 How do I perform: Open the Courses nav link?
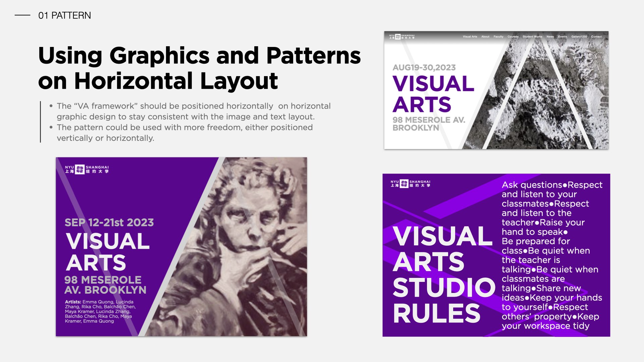point(513,37)
